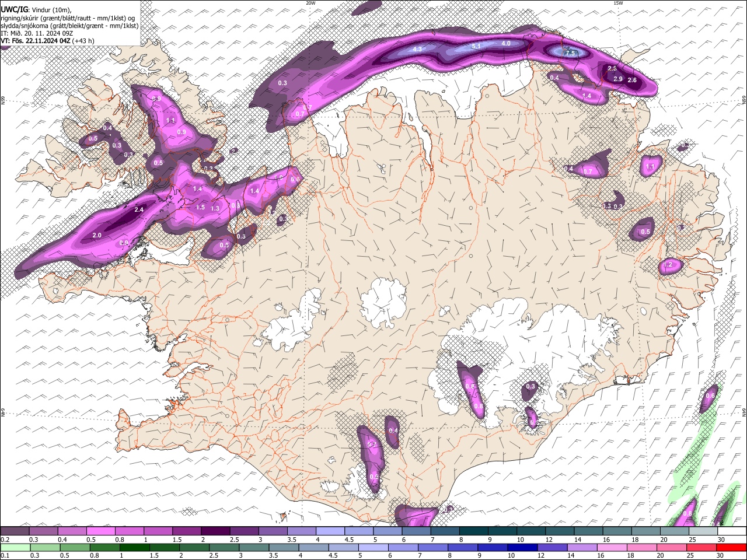Select snow-scale white swatch between 4.5 and 5
Image resolution: width=747 pixels, height=560 pixels.
(359, 531)
